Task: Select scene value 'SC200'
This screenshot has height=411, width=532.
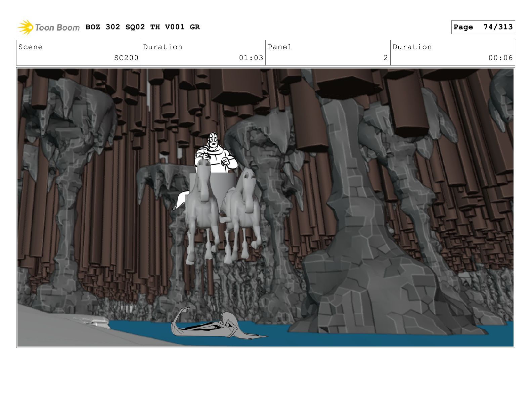Action: [126, 58]
